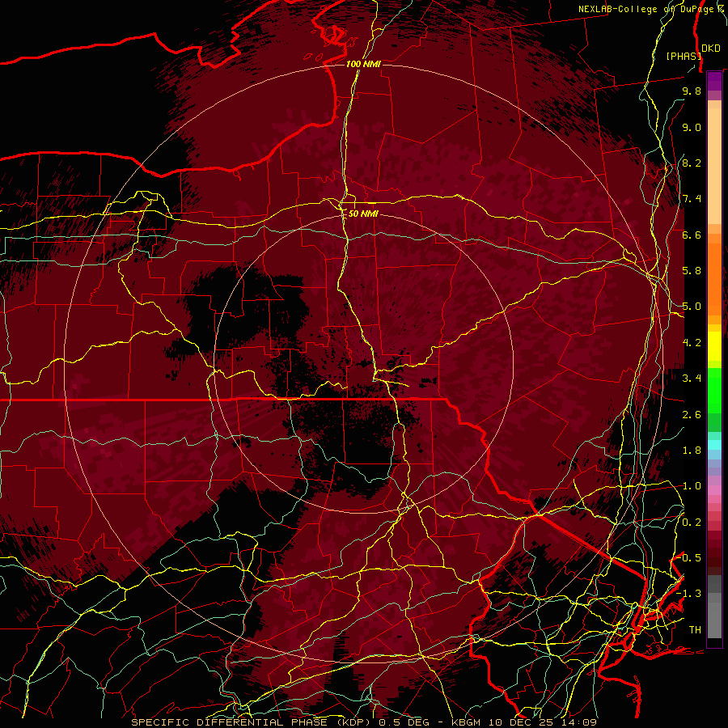Click the 6.6 legend value
728x728 pixels.
pos(692,235)
